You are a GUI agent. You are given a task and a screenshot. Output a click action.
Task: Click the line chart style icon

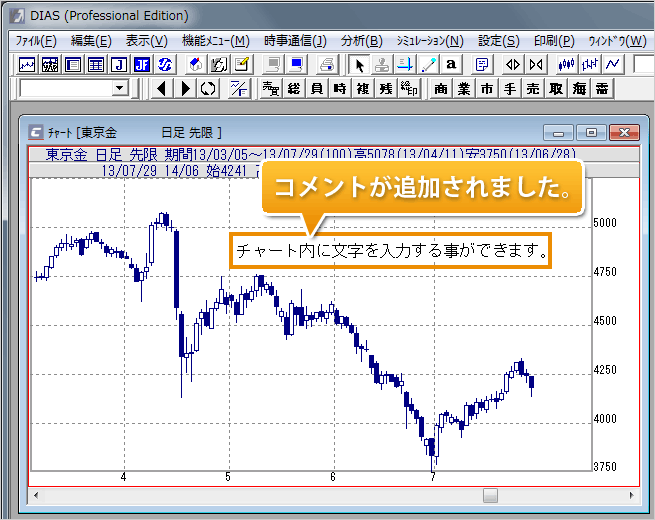[613, 64]
